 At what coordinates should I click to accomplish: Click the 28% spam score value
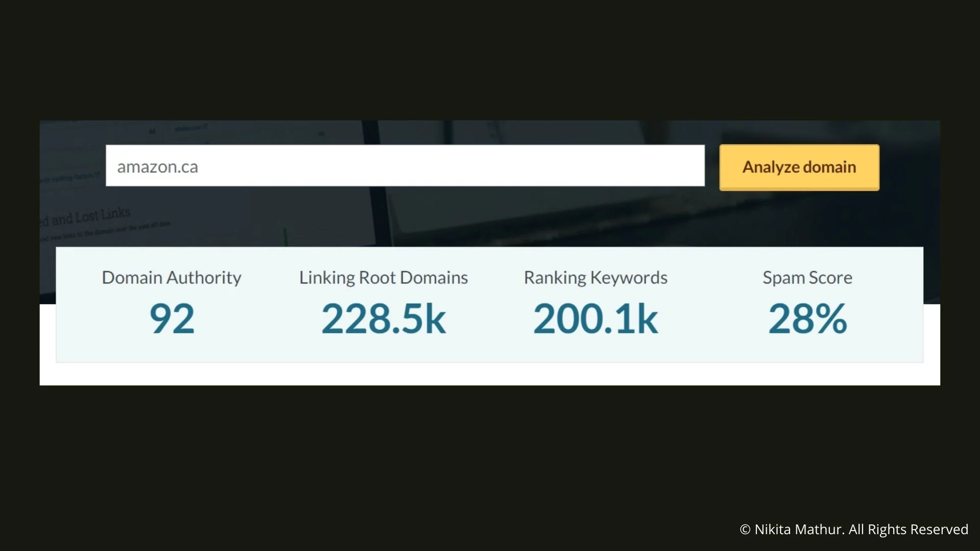point(808,319)
